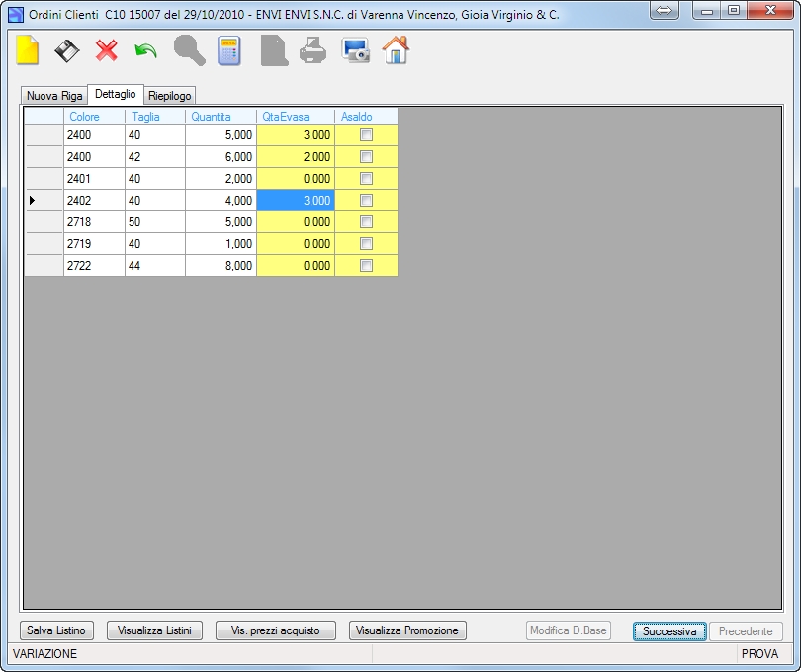Click the home house icon
The width and height of the screenshot is (801, 672).
(x=396, y=49)
